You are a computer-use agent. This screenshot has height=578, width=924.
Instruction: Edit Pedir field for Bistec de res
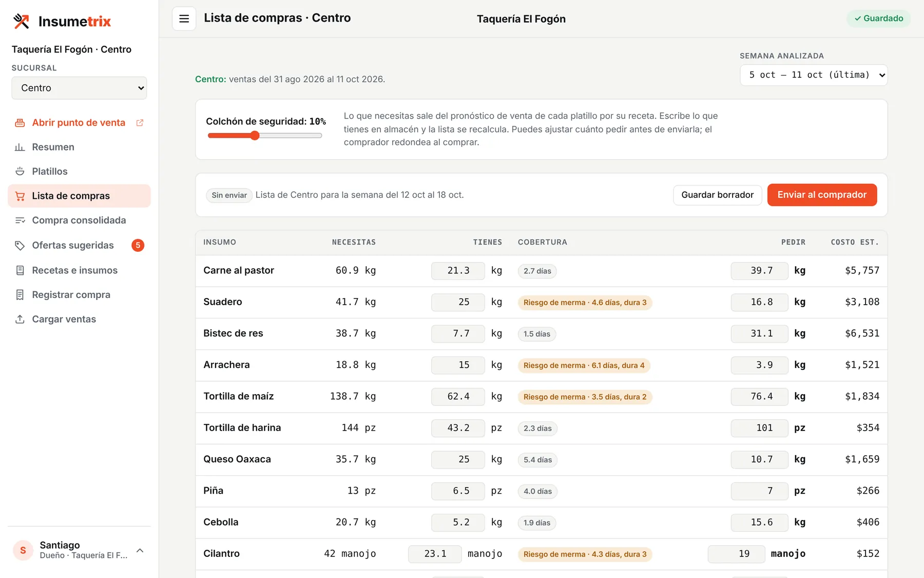point(759,333)
